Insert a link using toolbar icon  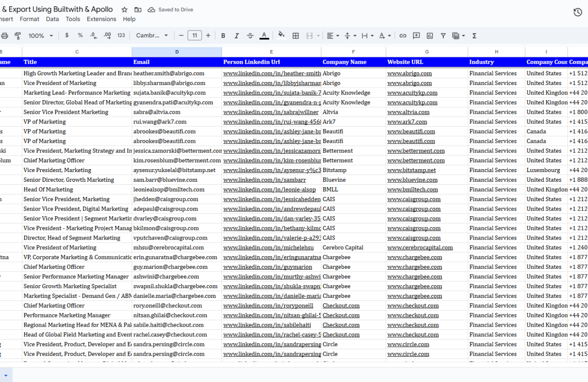(x=403, y=35)
